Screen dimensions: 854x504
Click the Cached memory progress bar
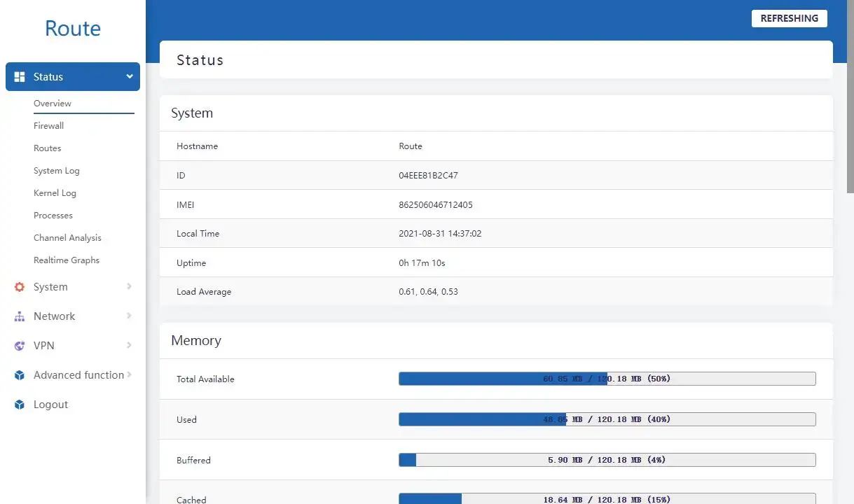coord(607,499)
